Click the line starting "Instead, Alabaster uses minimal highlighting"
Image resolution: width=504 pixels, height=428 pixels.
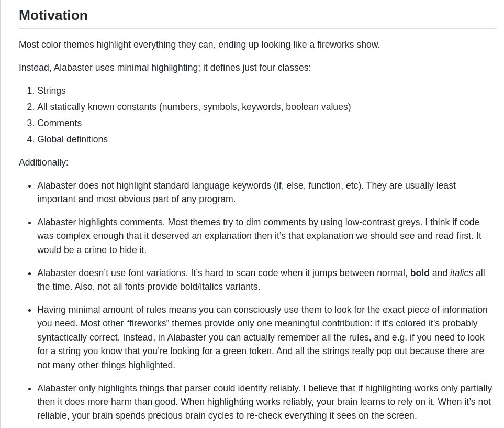tap(164, 68)
